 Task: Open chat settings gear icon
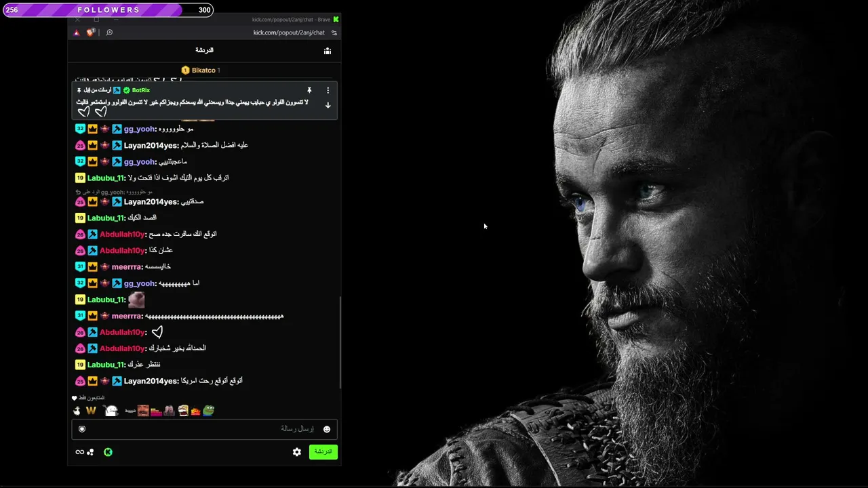coord(296,452)
